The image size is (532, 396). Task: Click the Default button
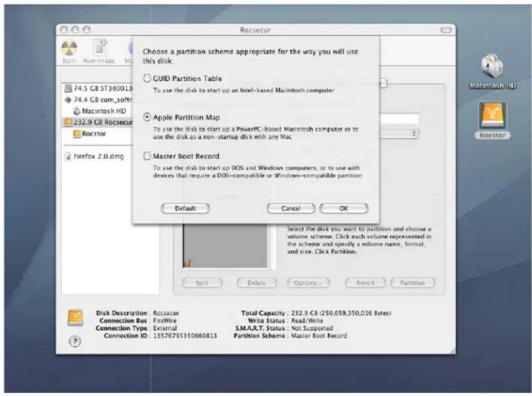(x=185, y=208)
